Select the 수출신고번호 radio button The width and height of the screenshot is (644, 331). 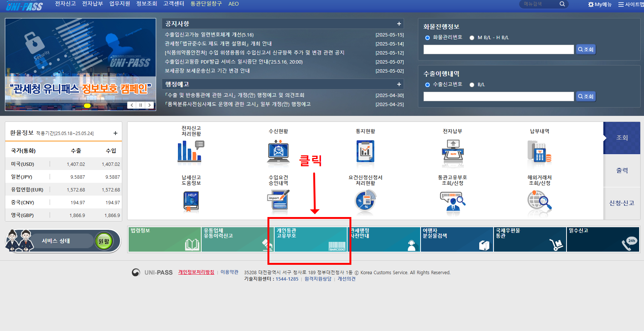pyautogui.click(x=427, y=85)
